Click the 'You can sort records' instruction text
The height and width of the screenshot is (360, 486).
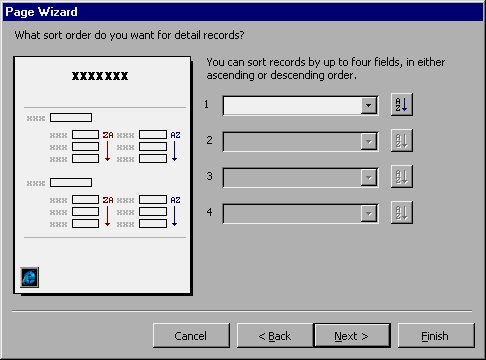click(x=326, y=68)
